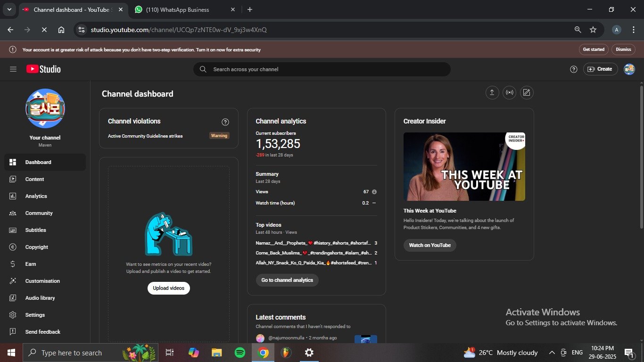The width and height of the screenshot is (644, 362).
Task: Open the This Week at YouTube thumbnail
Action: click(x=464, y=166)
